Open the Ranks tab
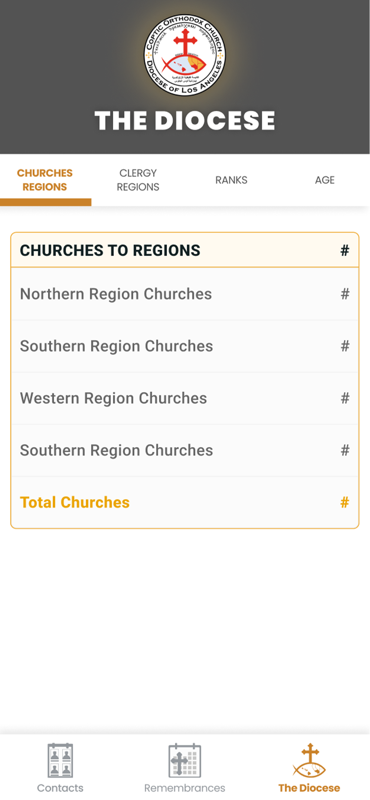The image size is (370, 800). point(231,180)
